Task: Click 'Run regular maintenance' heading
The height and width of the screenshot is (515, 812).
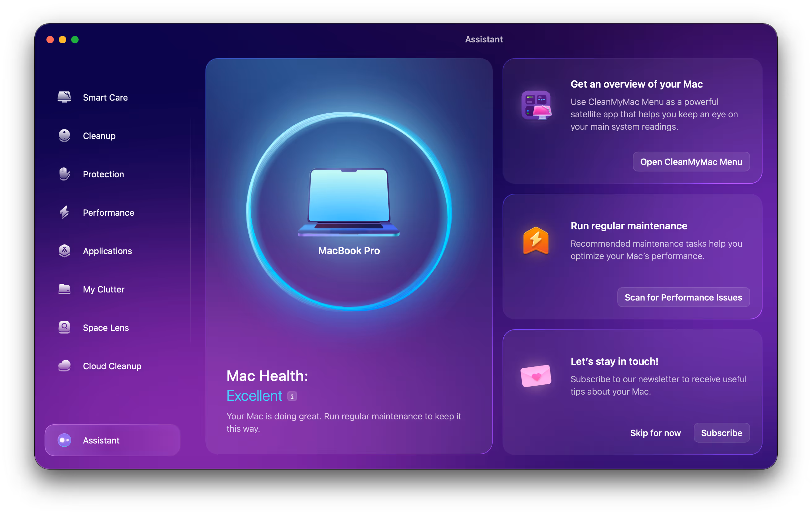Action: pos(629,226)
